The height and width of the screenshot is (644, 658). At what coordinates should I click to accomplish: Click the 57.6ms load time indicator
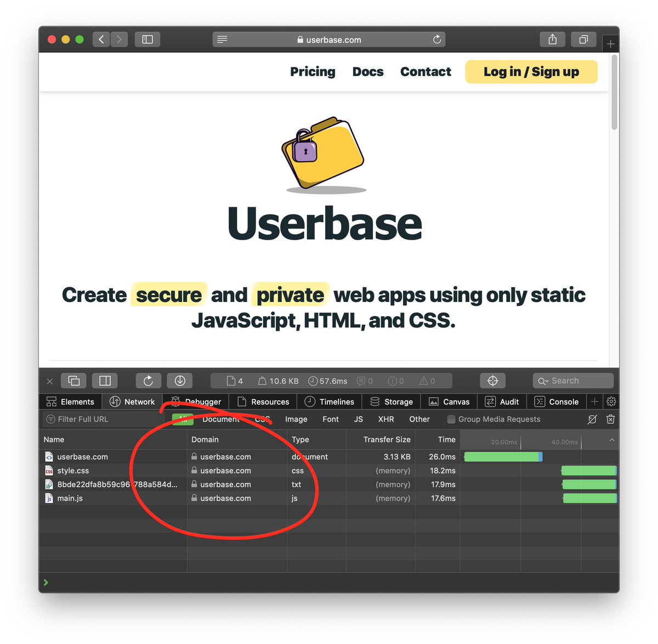328,381
